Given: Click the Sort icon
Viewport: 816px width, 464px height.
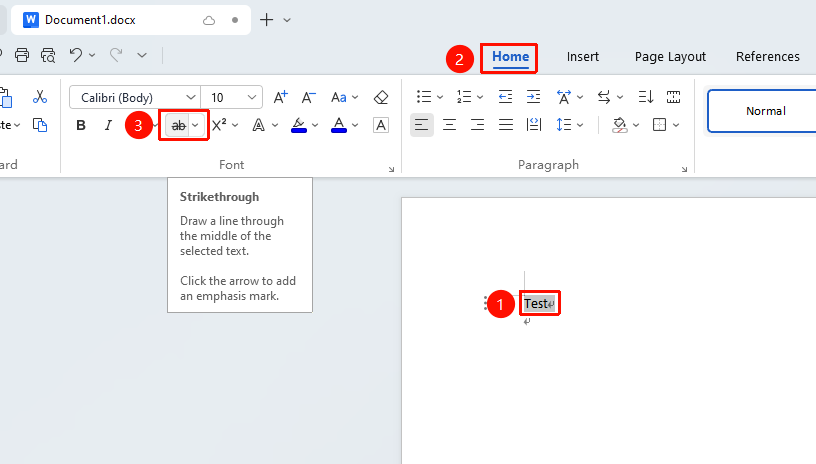Looking at the screenshot, I should point(645,97).
